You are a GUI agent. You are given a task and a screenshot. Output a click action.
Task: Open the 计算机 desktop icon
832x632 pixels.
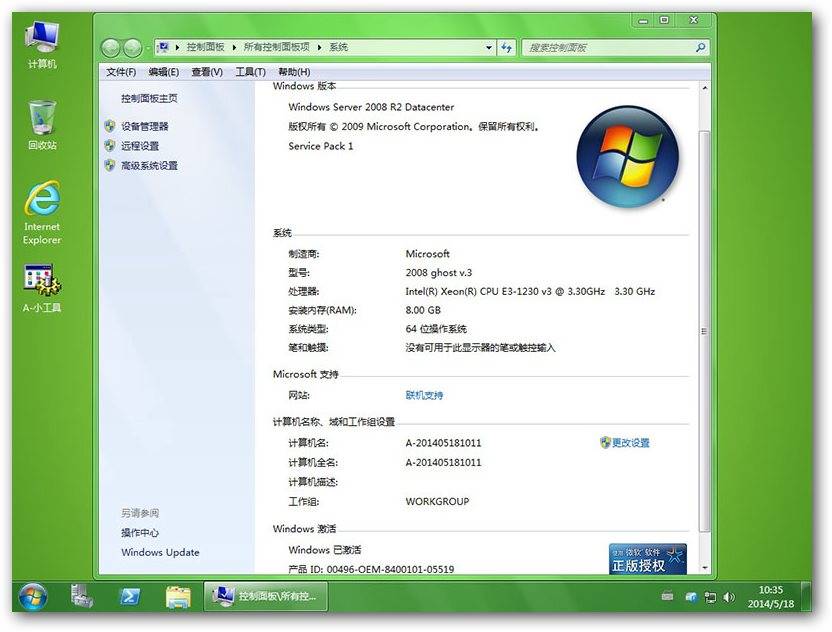click(42, 45)
